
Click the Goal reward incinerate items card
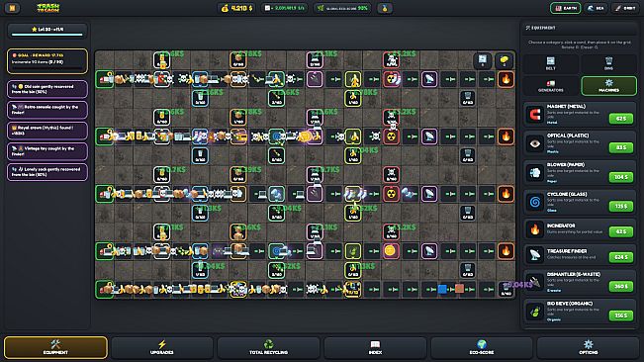click(47, 61)
